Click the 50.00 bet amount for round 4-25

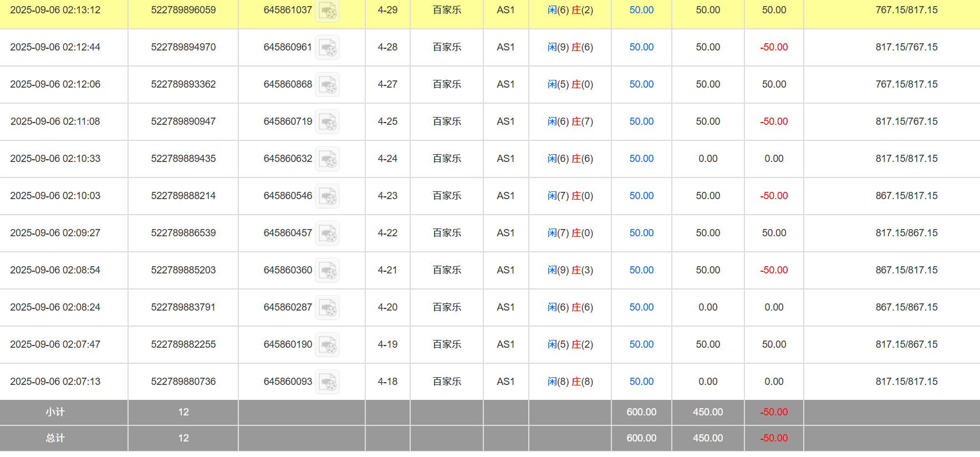coord(641,121)
